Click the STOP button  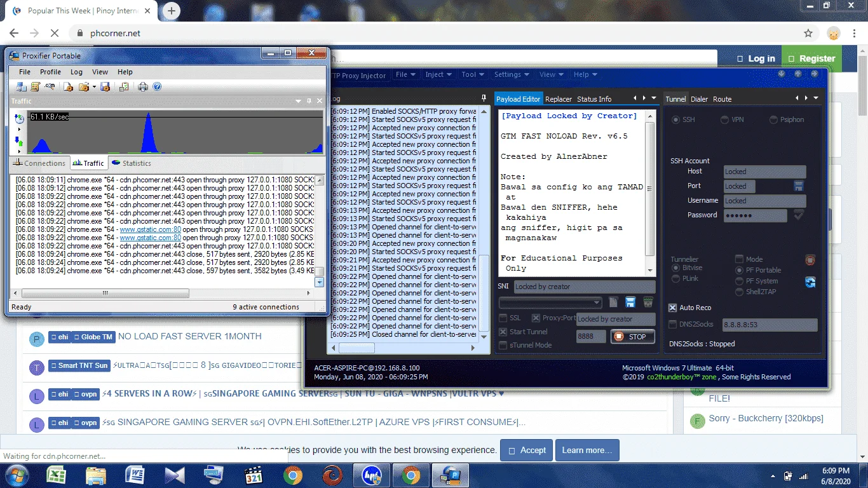point(632,337)
